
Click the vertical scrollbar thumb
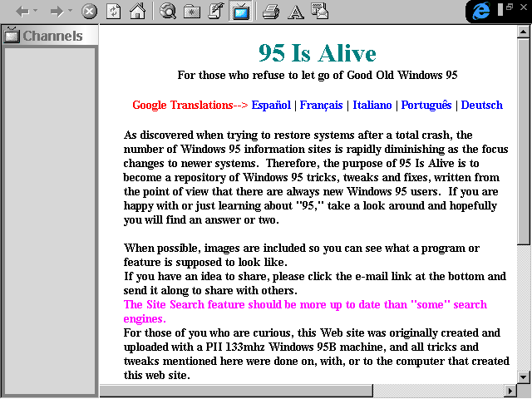tap(523, 141)
